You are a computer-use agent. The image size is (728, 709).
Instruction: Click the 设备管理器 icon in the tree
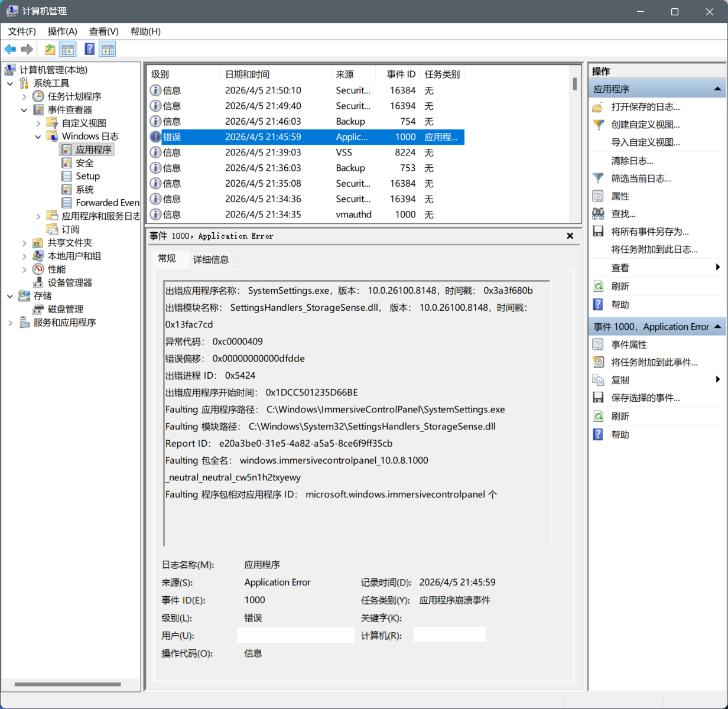coord(38,282)
